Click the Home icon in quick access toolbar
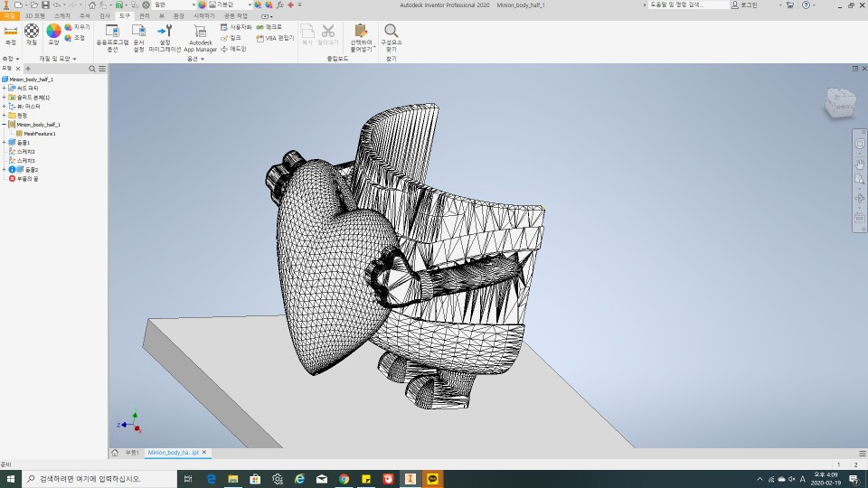Screen dimensions: 868x488 pyautogui.click(x=92, y=5)
